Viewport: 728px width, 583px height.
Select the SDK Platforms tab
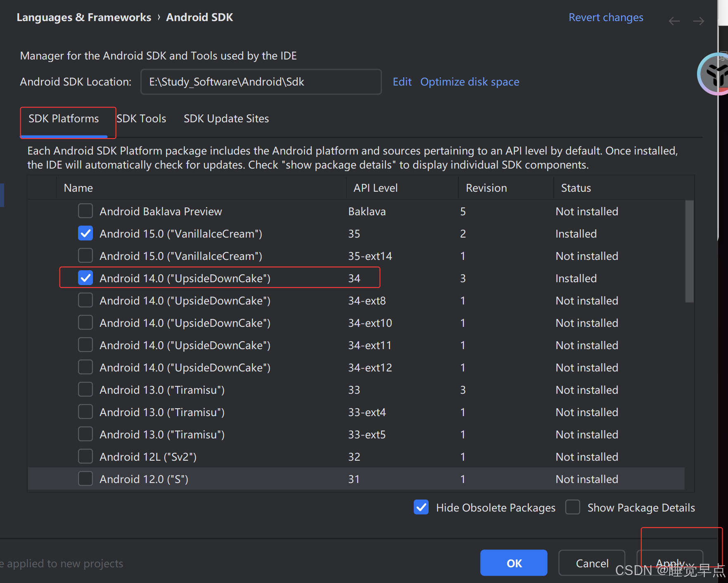(63, 119)
